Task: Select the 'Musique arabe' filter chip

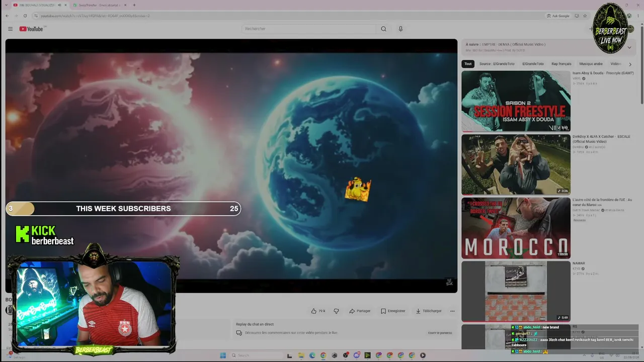Action: click(591, 64)
